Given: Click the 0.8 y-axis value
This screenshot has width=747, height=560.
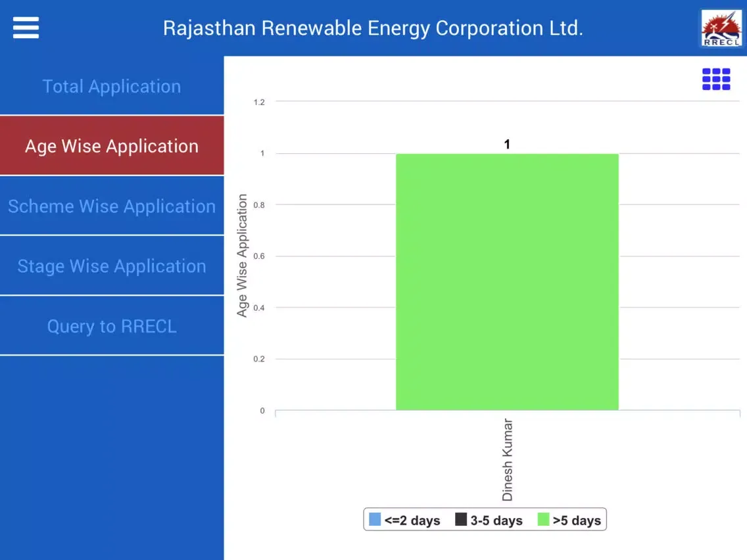Looking at the screenshot, I should [x=259, y=205].
